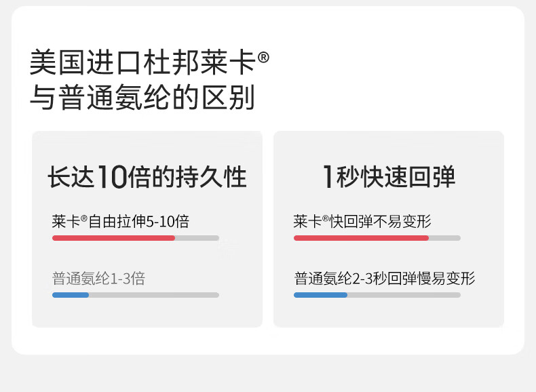
Task: Click the registered trademark symbol in the title
Action: point(264,58)
